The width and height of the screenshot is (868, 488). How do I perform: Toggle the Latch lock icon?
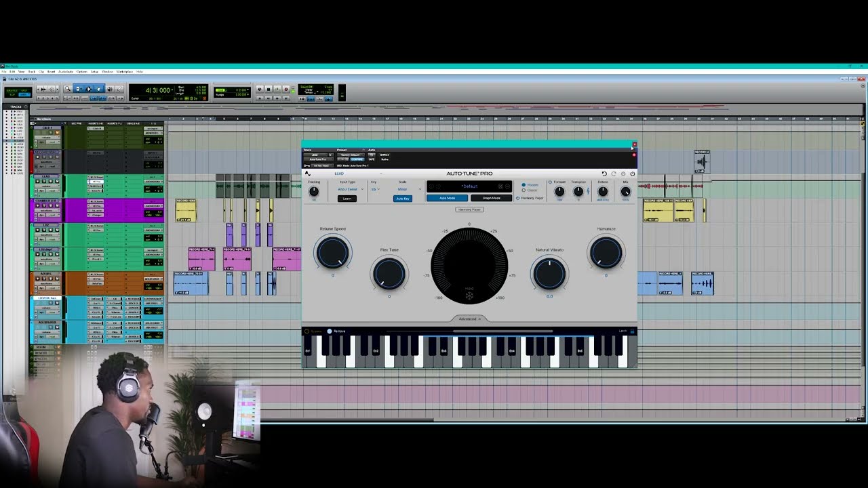(x=633, y=331)
